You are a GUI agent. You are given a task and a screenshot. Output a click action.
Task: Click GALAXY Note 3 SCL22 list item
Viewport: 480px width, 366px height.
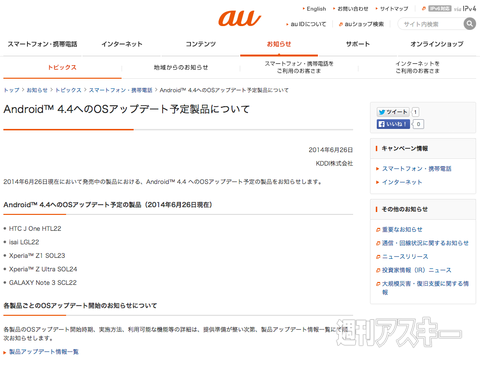pyautogui.click(x=43, y=283)
